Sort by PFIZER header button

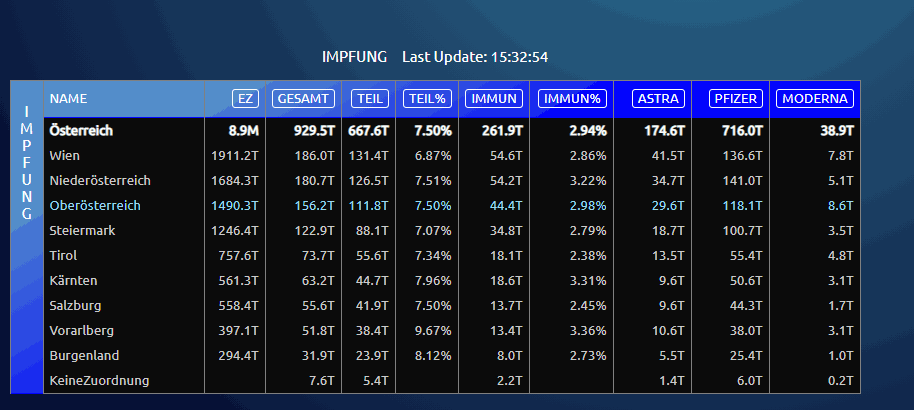(x=736, y=99)
